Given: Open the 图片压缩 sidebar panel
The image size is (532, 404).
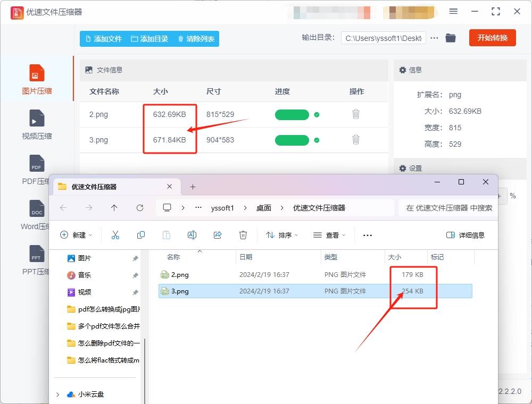Looking at the screenshot, I should [x=37, y=80].
